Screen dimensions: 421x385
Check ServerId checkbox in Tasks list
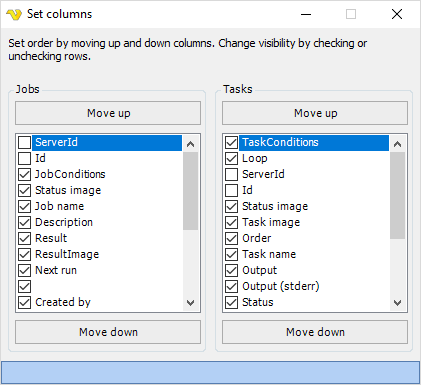pyautogui.click(x=231, y=174)
